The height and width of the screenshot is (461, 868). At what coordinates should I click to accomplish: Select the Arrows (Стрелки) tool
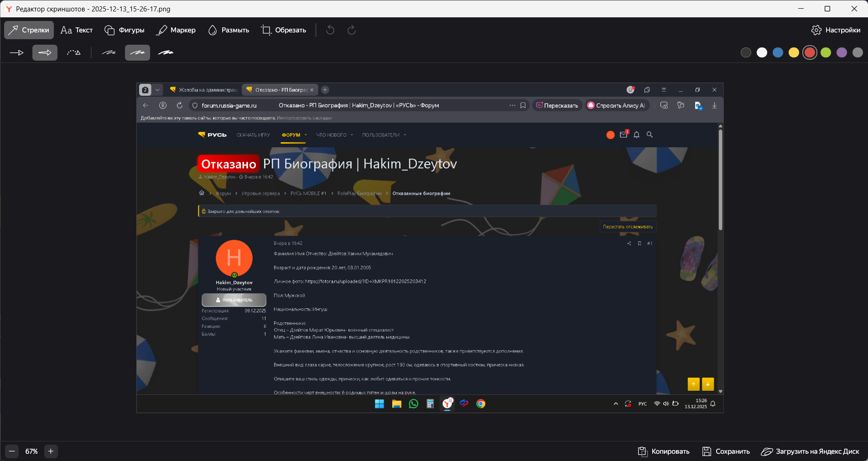tap(29, 30)
